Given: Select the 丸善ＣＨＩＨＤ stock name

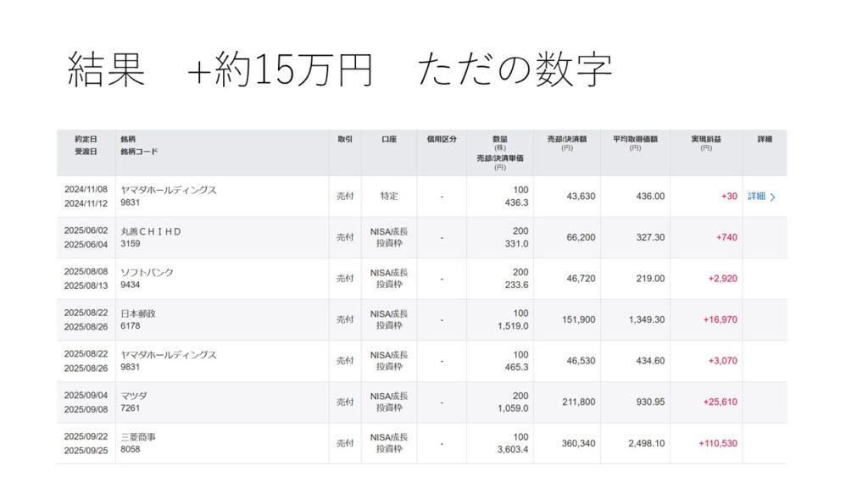Looking at the screenshot, I should (x=151, y=231).
